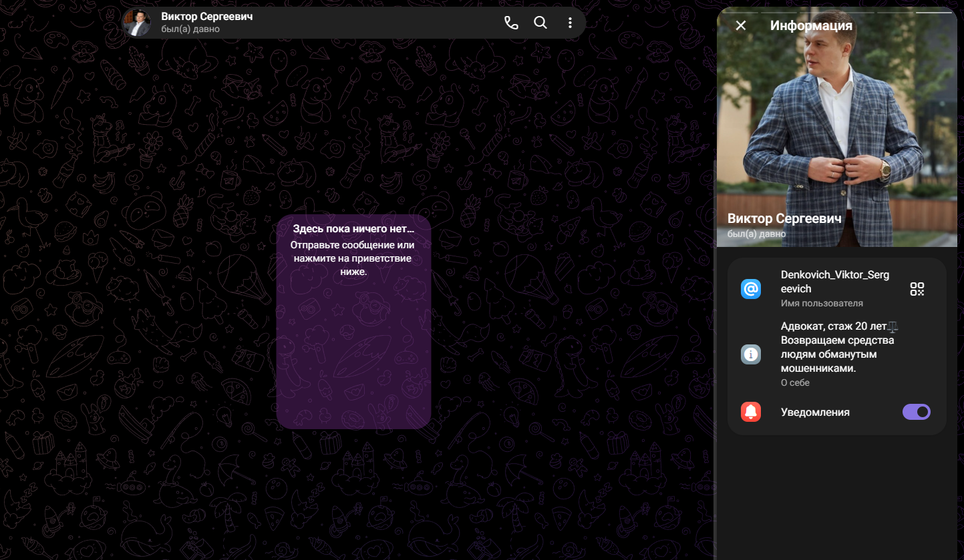Click the Имя пользователя caption
This screenshot has height=560, width=964.
822,303
